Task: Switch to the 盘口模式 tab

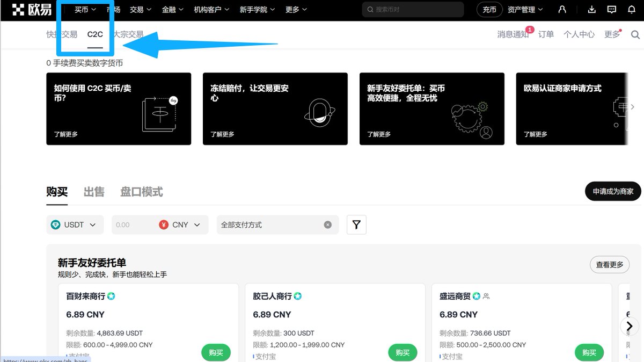Action: (x=142, y=192)
